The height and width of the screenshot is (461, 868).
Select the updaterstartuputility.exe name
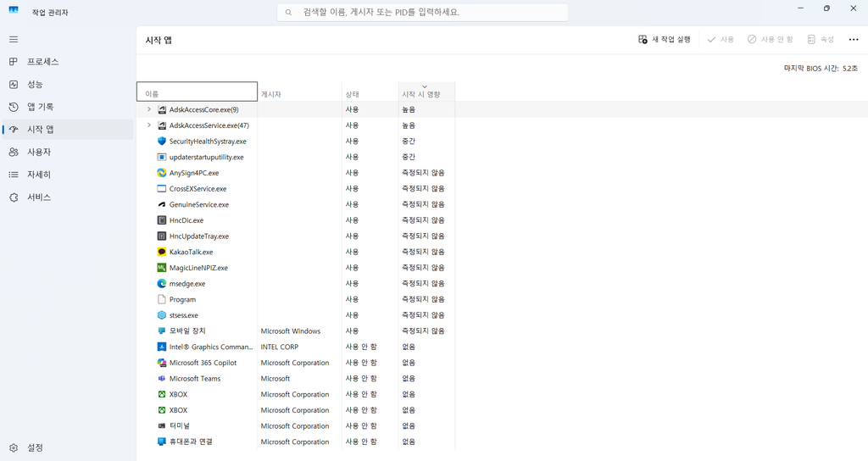[x=207, y=157]
